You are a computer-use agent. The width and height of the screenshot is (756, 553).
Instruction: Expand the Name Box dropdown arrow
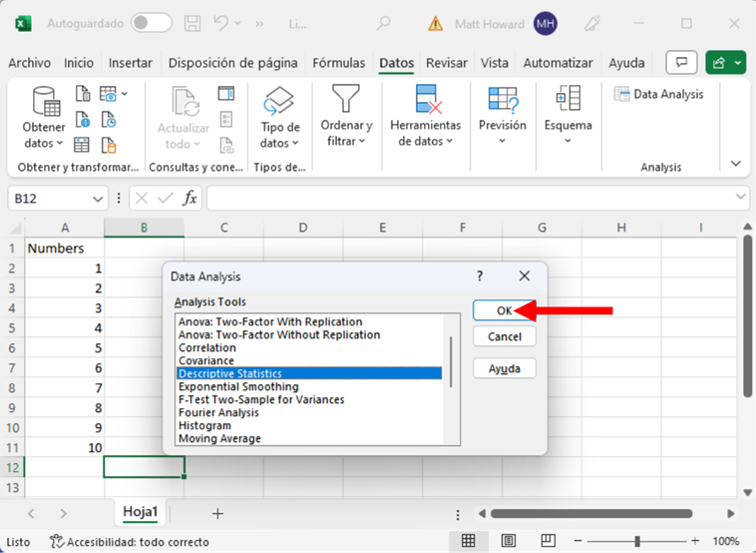pyautogui.click(x=97, y=199)
